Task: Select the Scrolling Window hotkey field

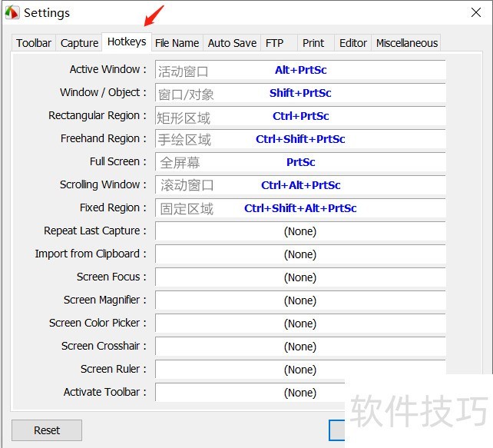Action: (300, 185)
